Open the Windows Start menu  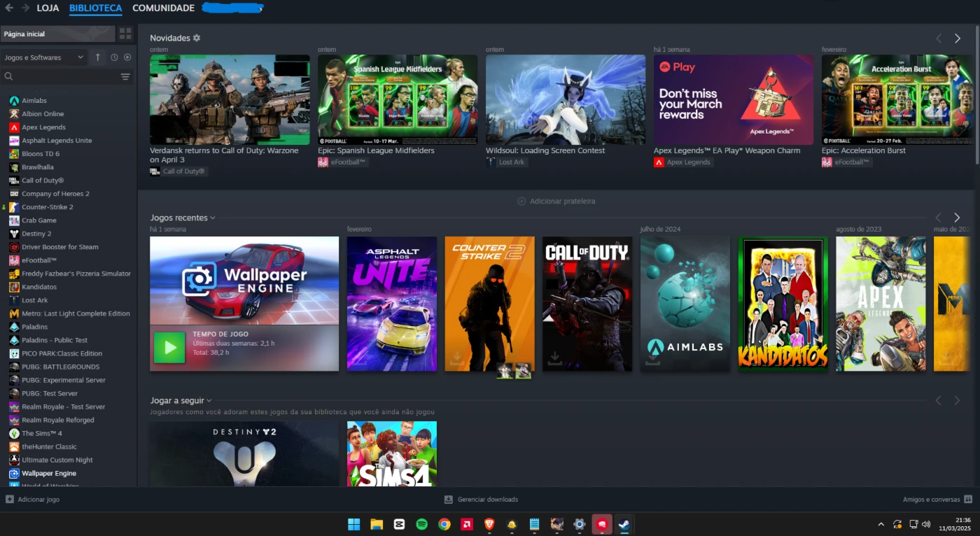354,524
